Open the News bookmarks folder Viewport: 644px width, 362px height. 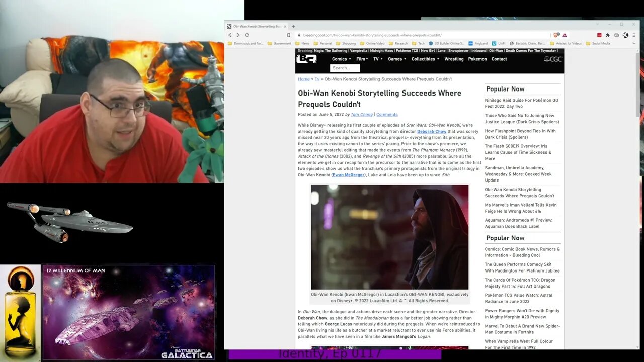coord(302,43)
